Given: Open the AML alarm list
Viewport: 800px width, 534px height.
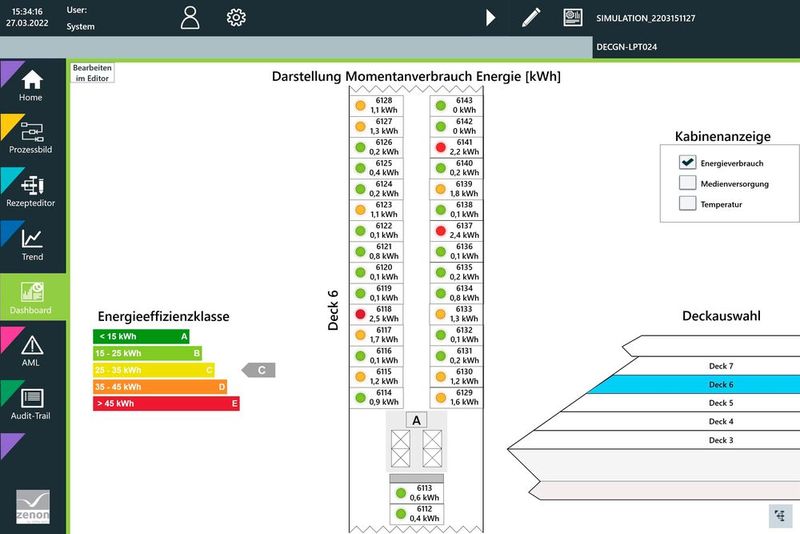Looking at the screenshot, I should tap(32, 350).
